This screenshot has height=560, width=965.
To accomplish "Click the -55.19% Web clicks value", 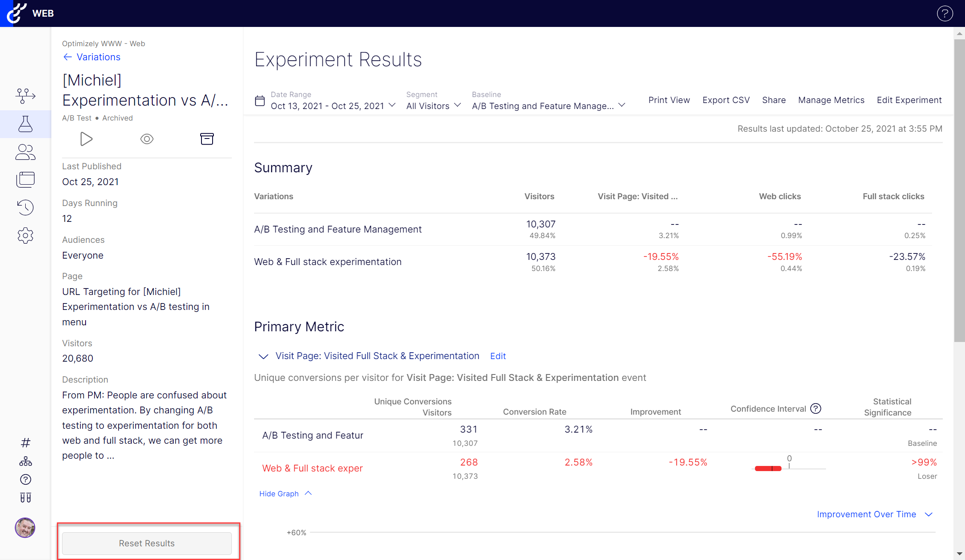I will point(784,257).
